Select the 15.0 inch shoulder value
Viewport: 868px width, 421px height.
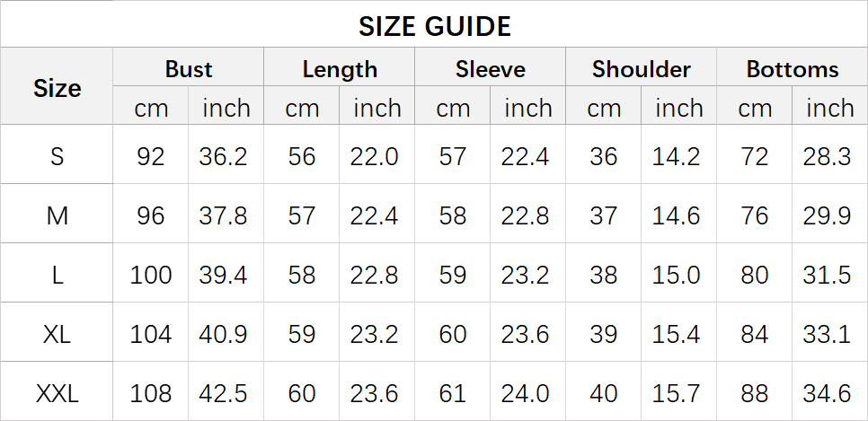[676, 275]
